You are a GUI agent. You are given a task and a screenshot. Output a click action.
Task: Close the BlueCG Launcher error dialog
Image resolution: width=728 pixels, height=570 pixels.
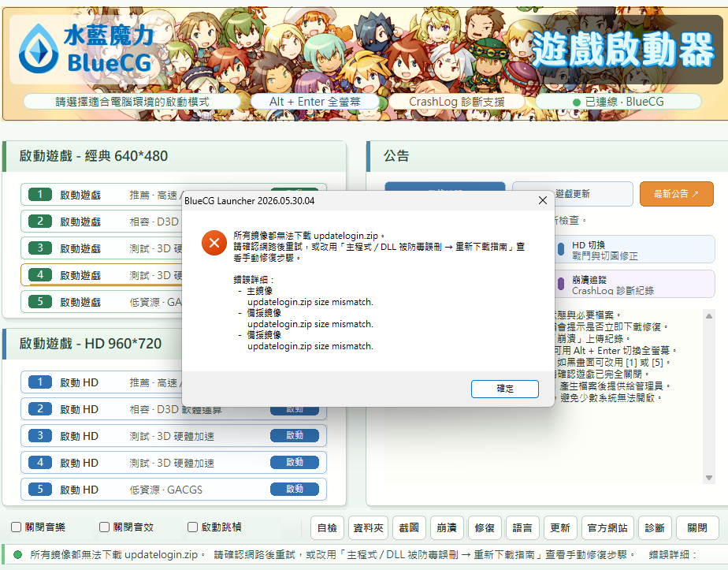542,200
